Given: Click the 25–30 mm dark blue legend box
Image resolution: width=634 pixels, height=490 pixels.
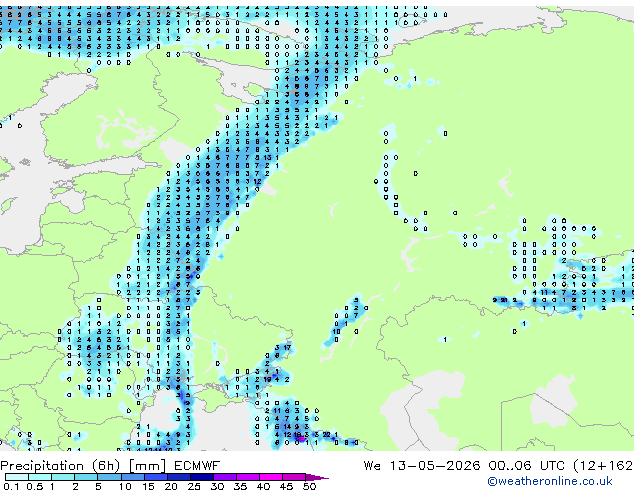Looking at the screenshot, I should [202, 477].
